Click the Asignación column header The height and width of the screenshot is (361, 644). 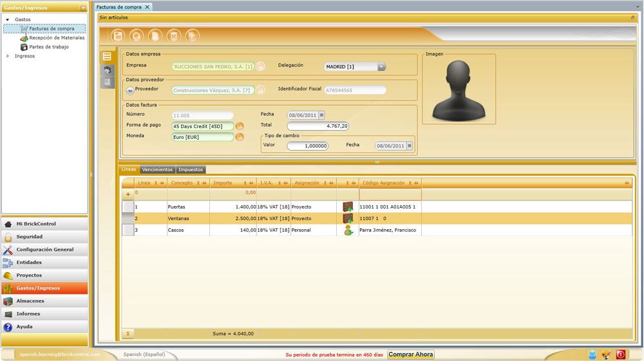(314, 183)
